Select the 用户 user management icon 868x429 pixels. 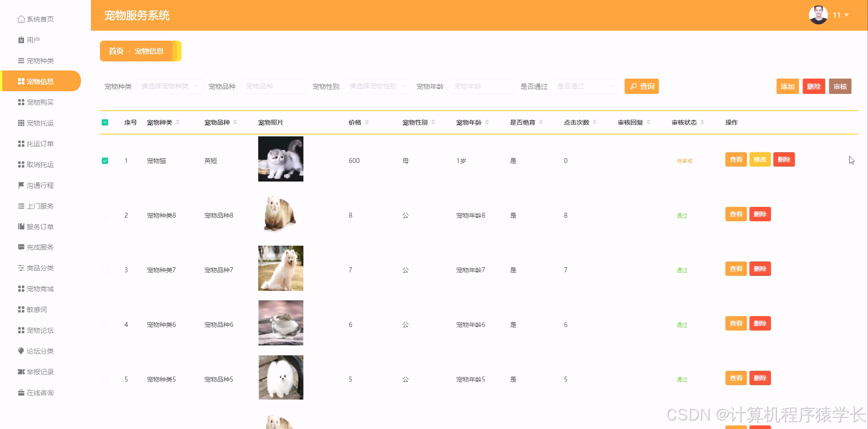(x=33, y=40)
